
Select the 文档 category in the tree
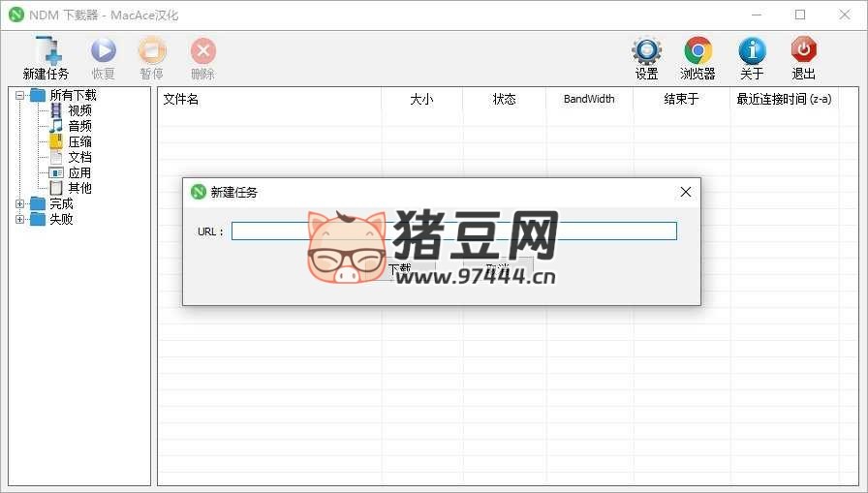click(79, 157)
